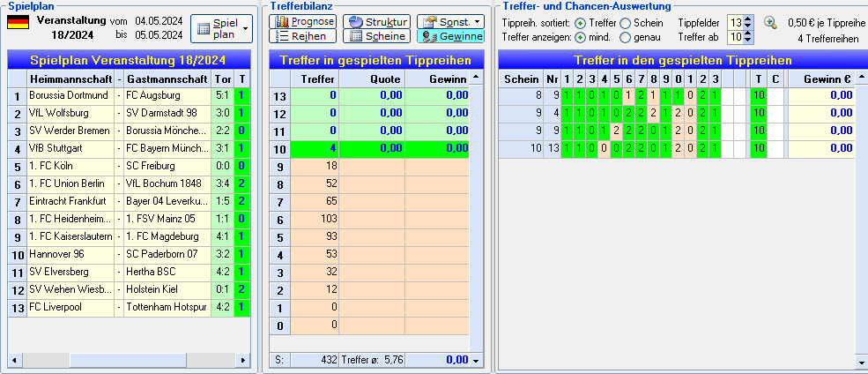Click the Schein column header
The height and width of the screenshot is (374, 868).
tap(521, 79)
